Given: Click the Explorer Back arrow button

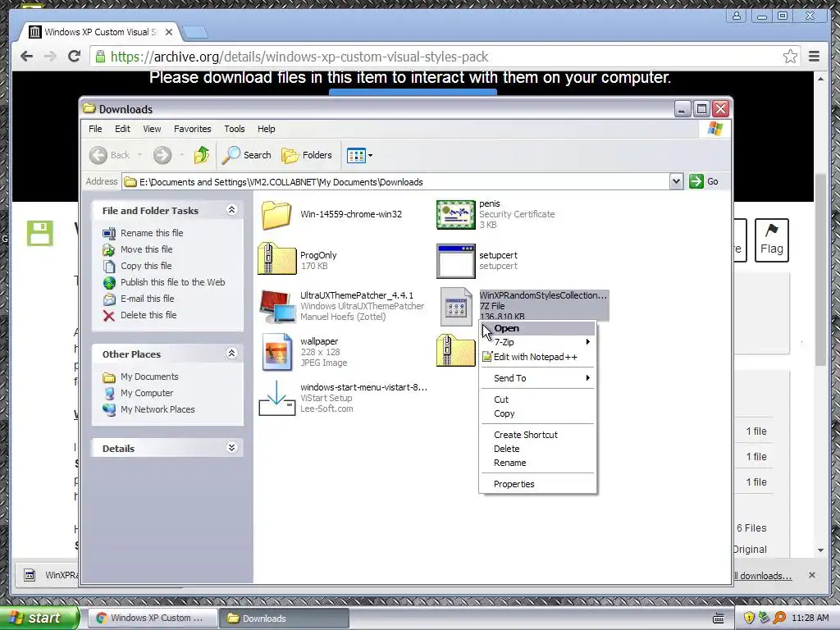Looking at the screenshot, I should click(98, 155).
